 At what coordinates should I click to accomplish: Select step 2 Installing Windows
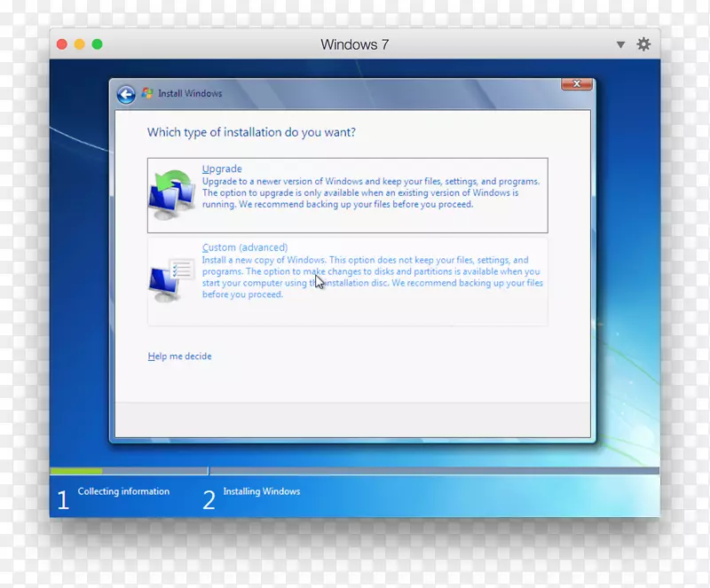(263, 491)
